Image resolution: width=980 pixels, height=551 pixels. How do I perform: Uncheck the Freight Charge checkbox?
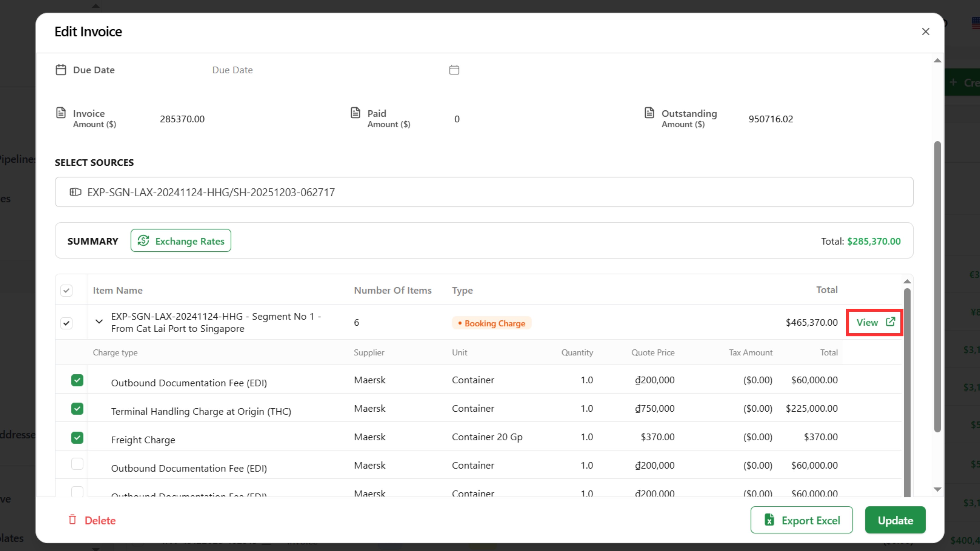pyautogui.click(x=77, y=438)
